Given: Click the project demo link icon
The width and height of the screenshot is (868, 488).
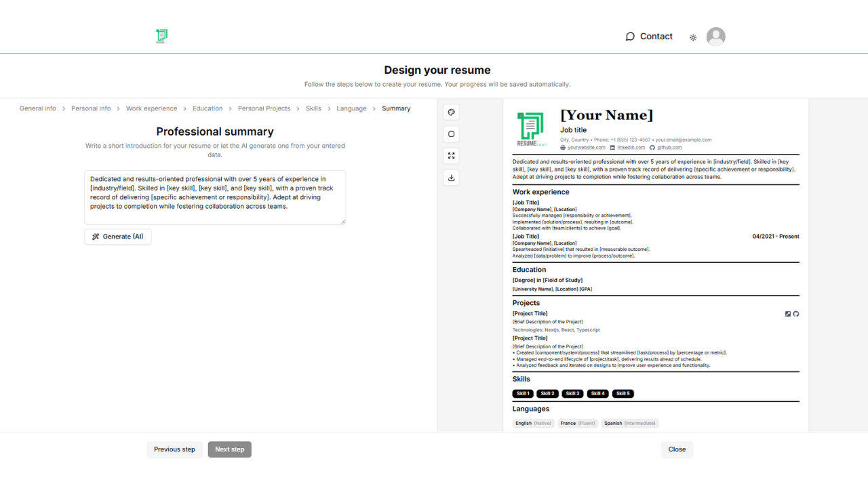Looking at the screenshot, I should coord(787,314).
